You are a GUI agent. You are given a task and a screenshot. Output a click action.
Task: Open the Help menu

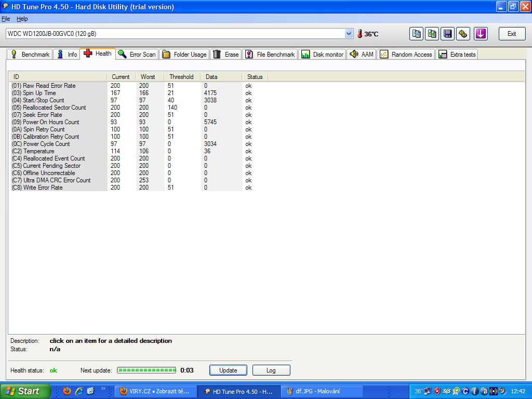(22, 19)
